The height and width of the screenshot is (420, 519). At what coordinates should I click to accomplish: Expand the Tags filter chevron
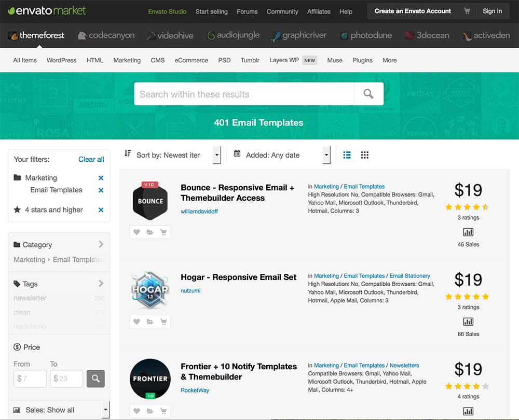[x=101, y=284]
